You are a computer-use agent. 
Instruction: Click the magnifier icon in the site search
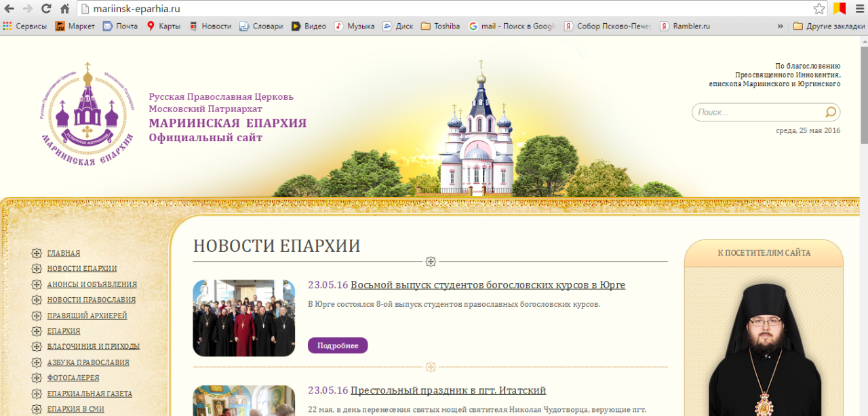(x=831, y=112)
